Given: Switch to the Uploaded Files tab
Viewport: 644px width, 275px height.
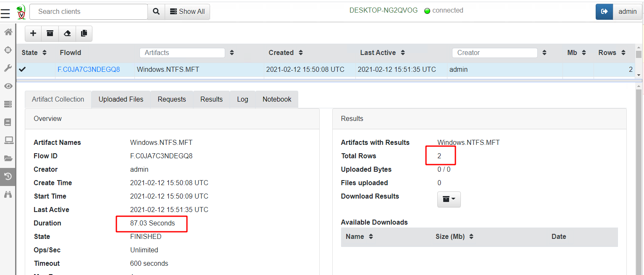Looking at the screenshot, I should pyautogui.click(x=121, y=100).
